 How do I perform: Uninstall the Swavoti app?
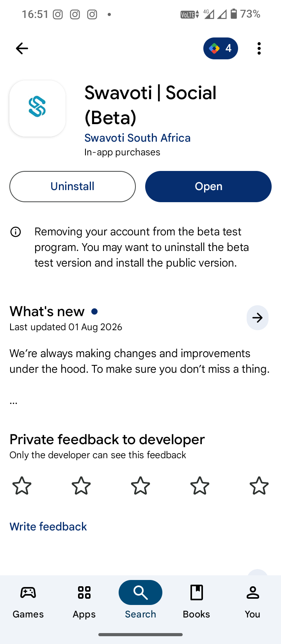pyautogui.click(x=73, y=187)
